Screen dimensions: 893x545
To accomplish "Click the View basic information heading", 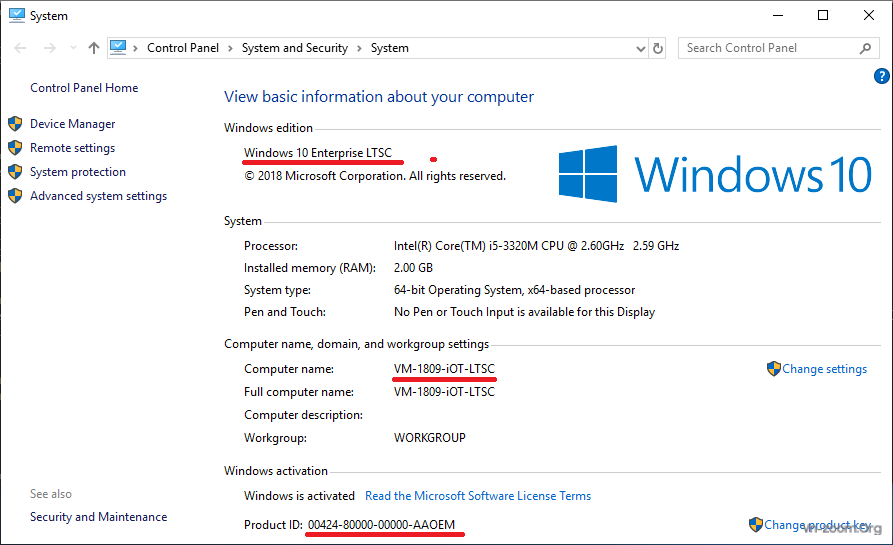I will pyautogui.click(x=379, y=97).
